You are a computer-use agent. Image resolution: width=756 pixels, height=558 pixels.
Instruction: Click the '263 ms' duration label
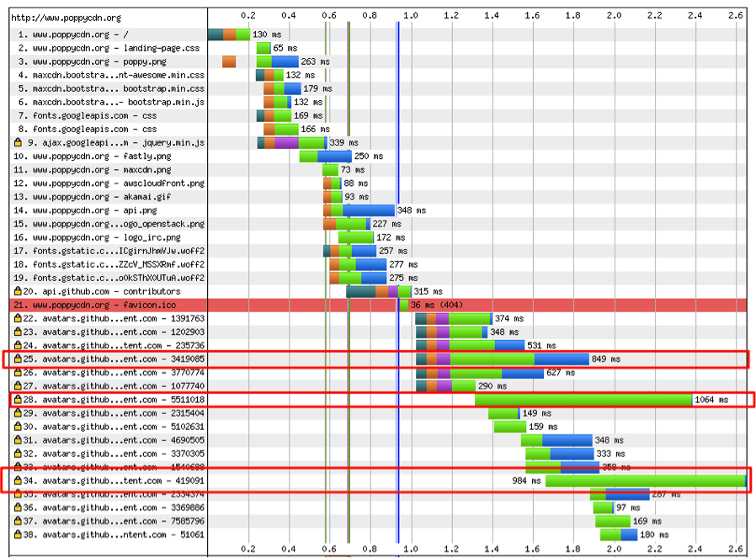(x=316, y=61)
